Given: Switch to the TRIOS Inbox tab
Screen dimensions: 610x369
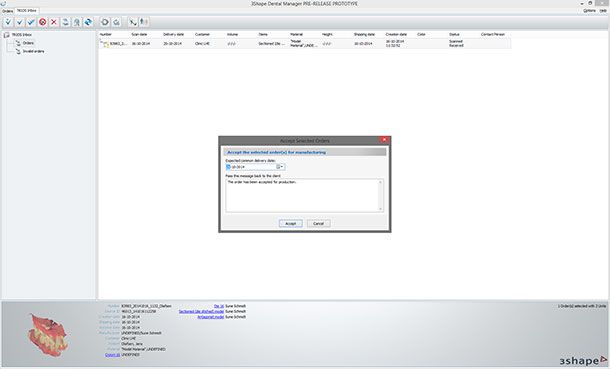Looking at the screenshot, I should (26, 10).
